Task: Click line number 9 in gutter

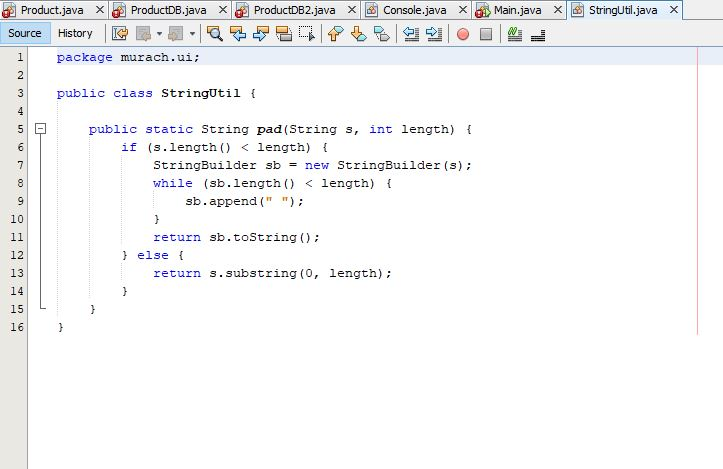Action: (20, 201)
